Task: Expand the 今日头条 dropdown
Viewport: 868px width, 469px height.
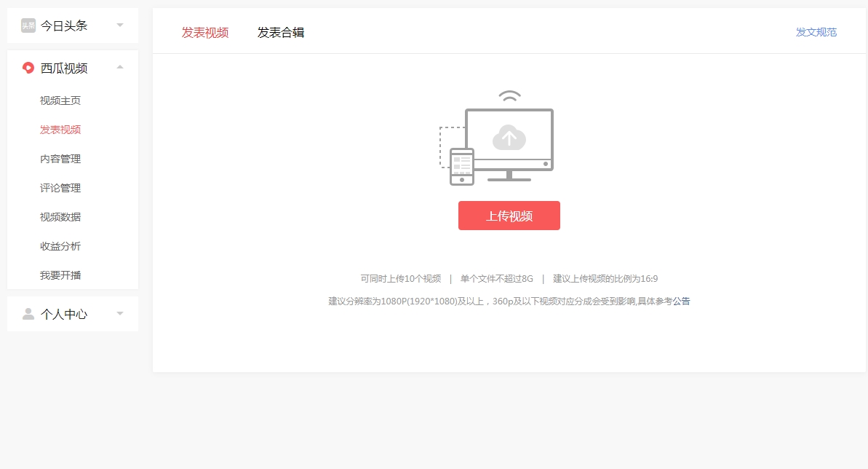Action: point(120,24)
